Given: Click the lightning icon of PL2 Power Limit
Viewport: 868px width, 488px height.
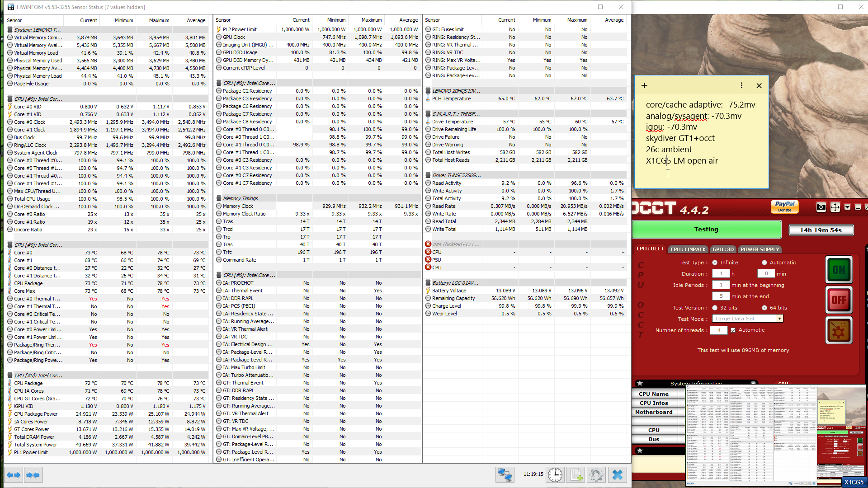Looking at the screenshot, I should [219, 29].
